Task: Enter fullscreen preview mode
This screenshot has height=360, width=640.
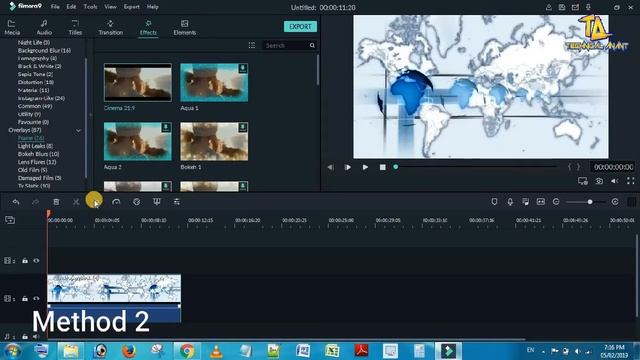Action: pos(631,180)
